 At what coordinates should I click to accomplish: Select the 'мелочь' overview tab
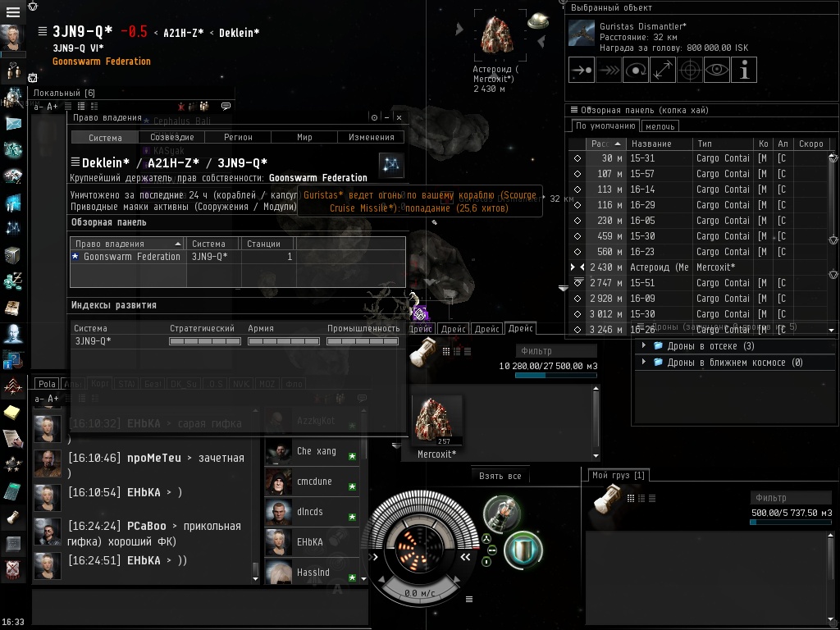click(660, 126)
